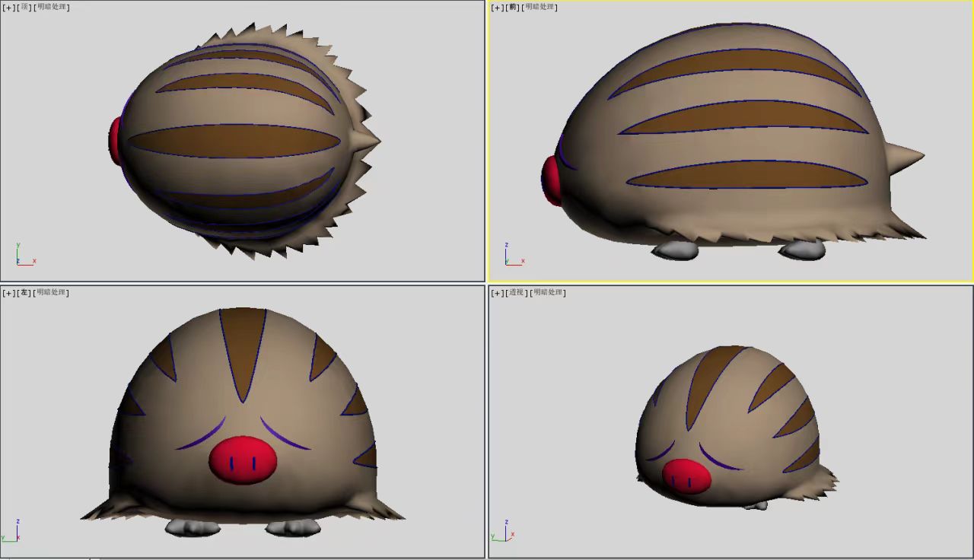Viewport: 974px width, 560px height.
Task: Click the axis tripod in the Perspective (透视) viewport
Action: (x=504, y=531)
